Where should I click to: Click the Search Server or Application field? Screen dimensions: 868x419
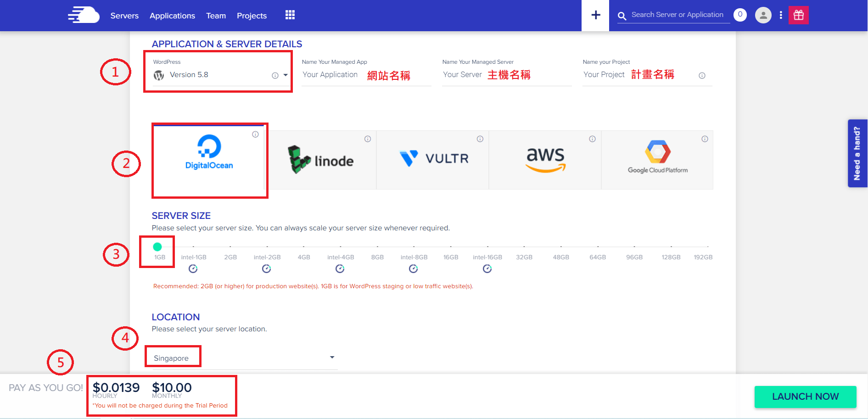click(x=677, y=15)
